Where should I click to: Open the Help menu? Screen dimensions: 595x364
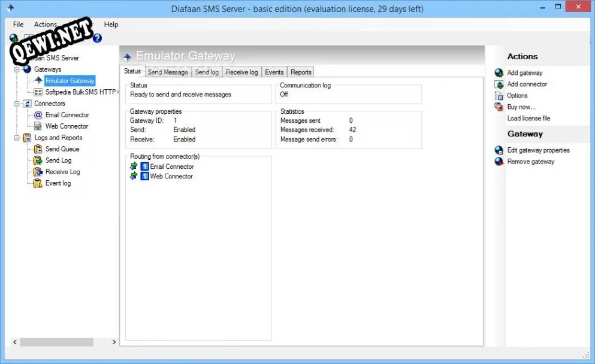point(111,25)
